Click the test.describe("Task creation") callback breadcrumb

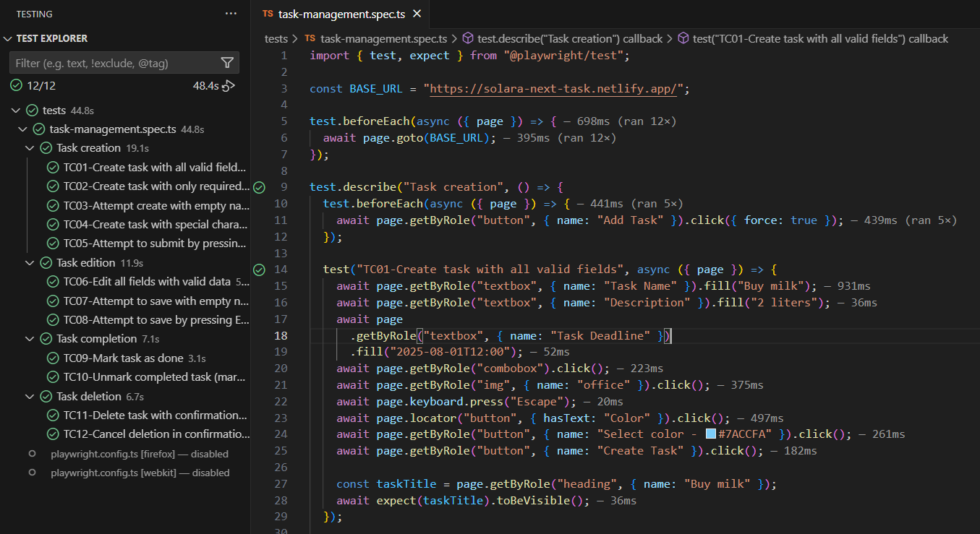(570, 39)
